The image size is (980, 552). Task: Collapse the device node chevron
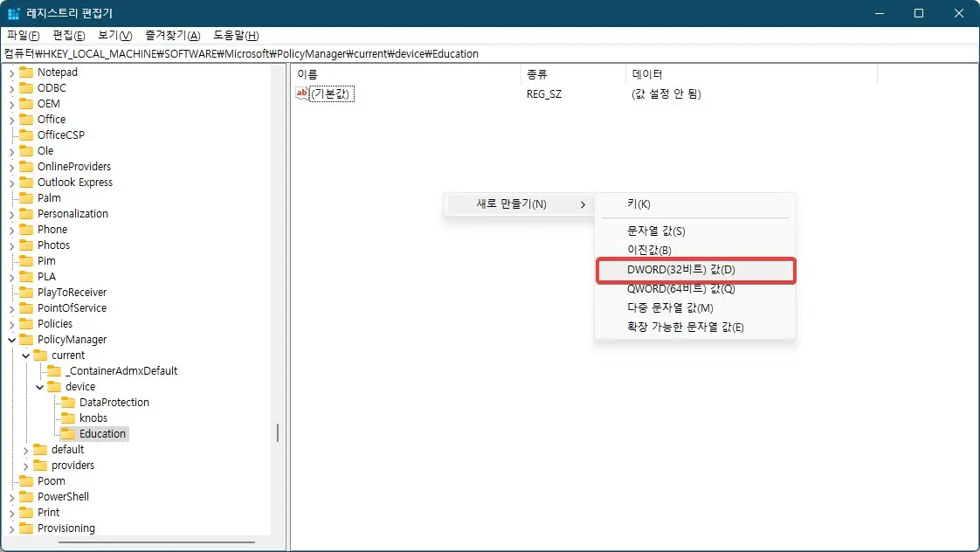tap(38, 386)
